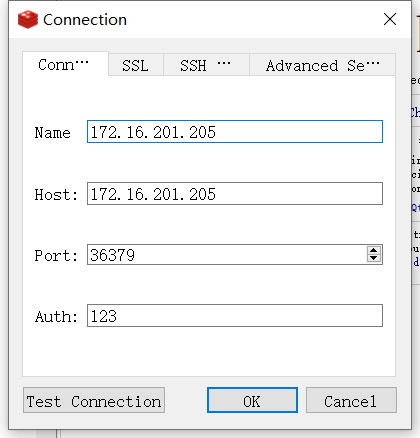Dismiss the dialog with Cancel
The image size is (420, 438).
click(x=351, y=400)
